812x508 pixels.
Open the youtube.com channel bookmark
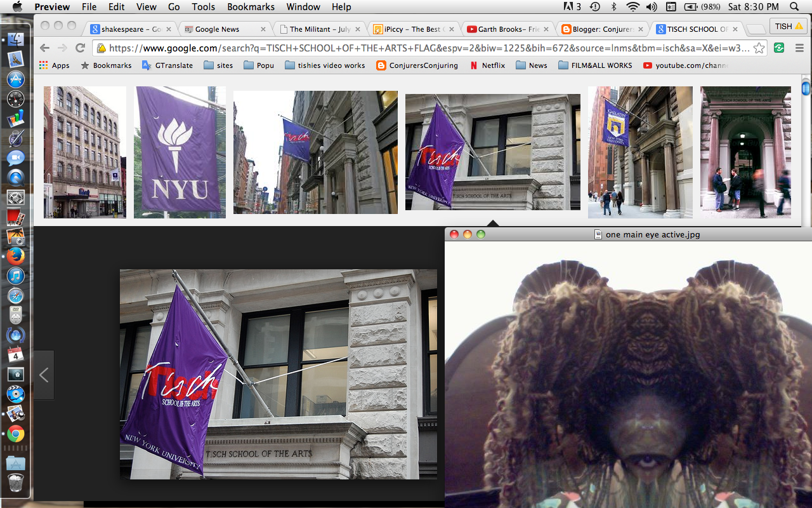point(685,65)
